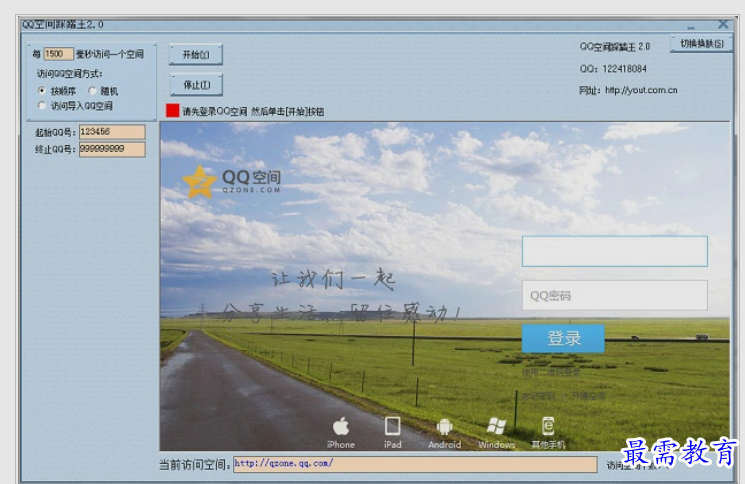This screenshot has width=745, height=484.
Task: Minimize the QQ空间踩踏王 window
Action: coord(690,26)
